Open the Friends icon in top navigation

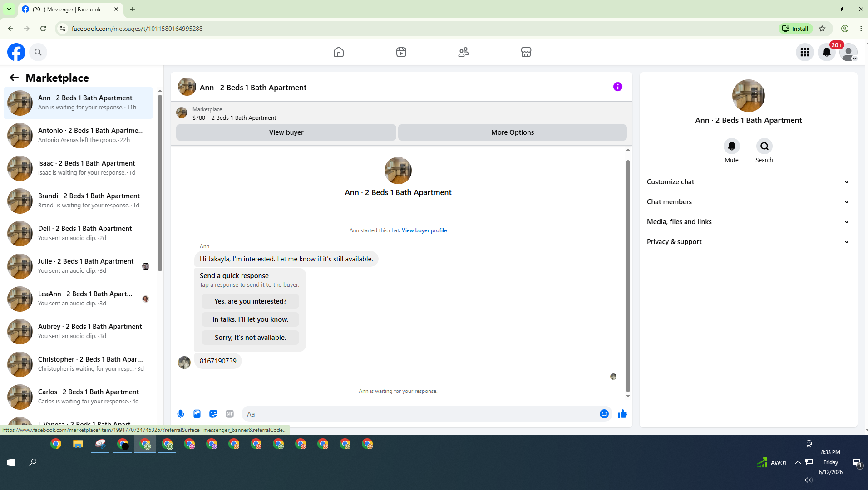coord(464,52)
